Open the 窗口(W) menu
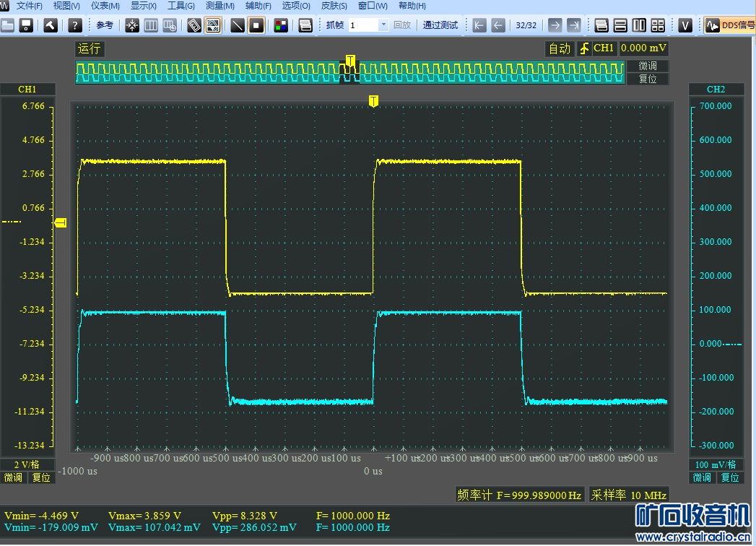Image resolution: width=756 pixels, height=546 pixels. (373, 6)
